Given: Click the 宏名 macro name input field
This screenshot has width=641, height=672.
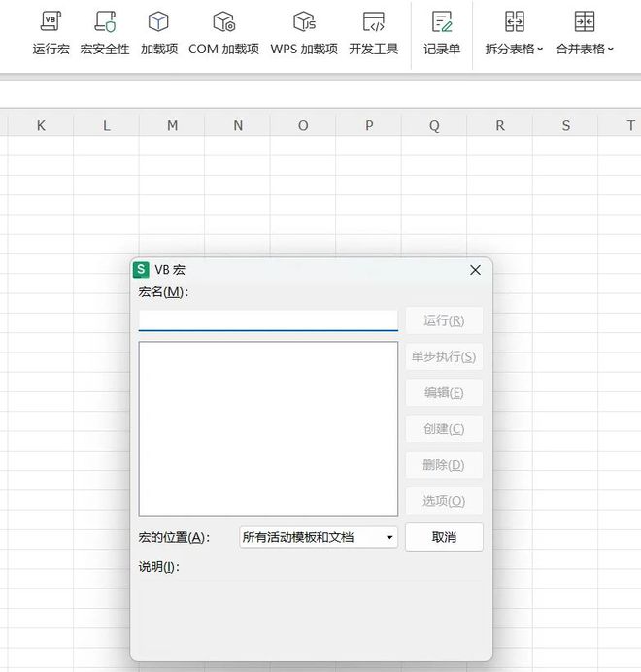Looking at the screenshot, I should [x=268, y=320].
